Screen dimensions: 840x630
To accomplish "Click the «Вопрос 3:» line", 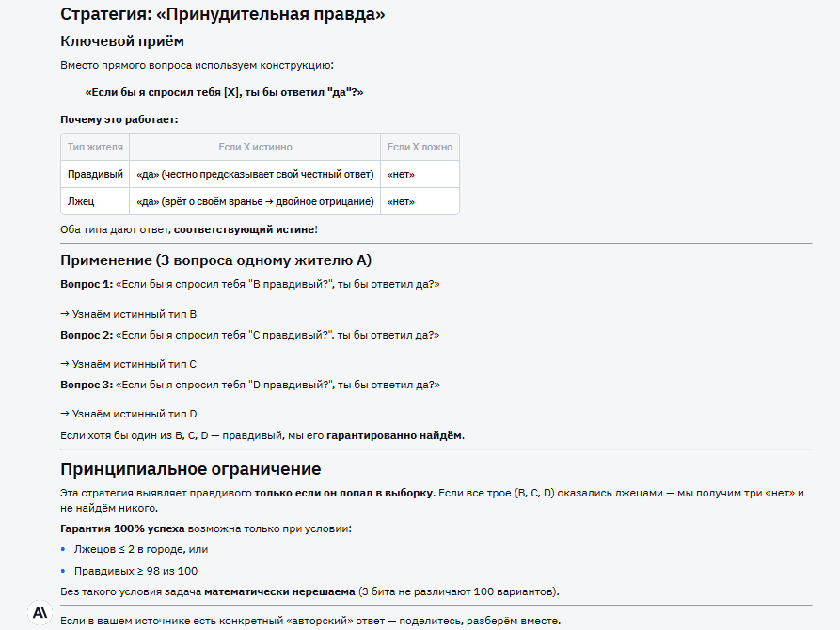I will coord(249,385).
